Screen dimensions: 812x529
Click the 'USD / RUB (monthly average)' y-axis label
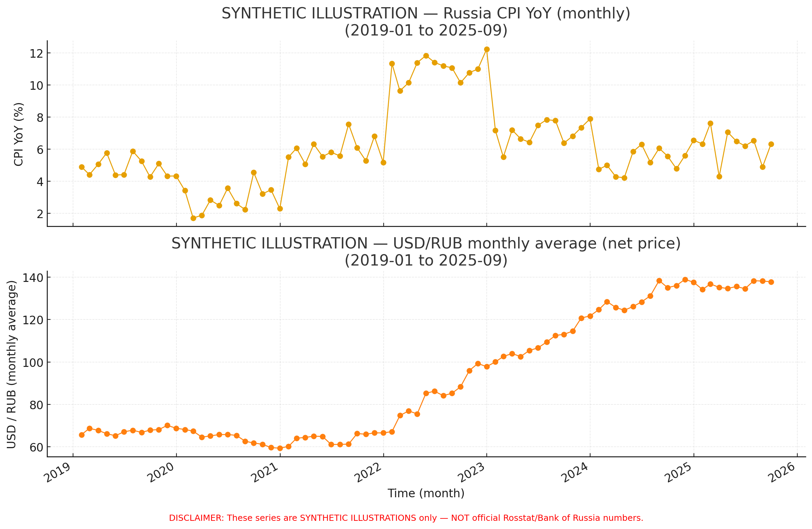pyautogui.click(x=12, y=364)
